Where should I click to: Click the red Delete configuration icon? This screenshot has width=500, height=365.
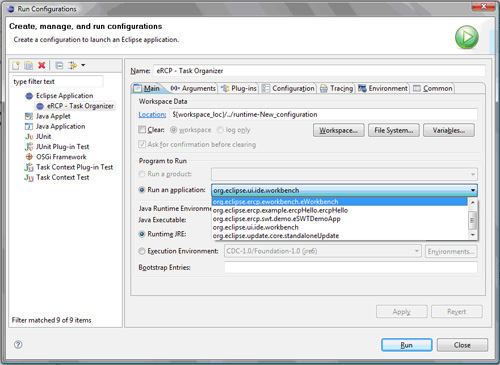(41, 65)
